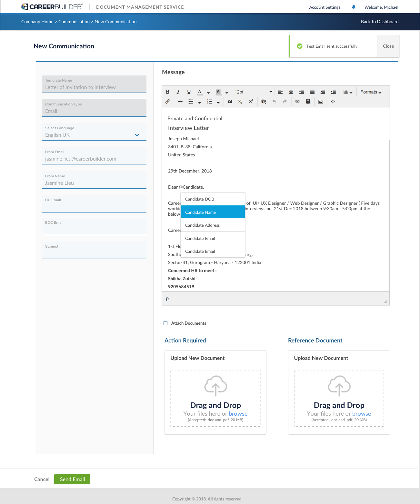Open background color picker dropdown arrow
Viewport: 420px width, 504px height.
[x=227, y=93]
